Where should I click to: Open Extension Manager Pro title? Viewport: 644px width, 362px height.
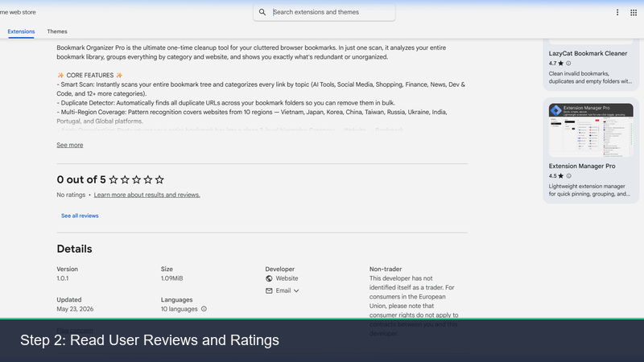coord(581,167)
